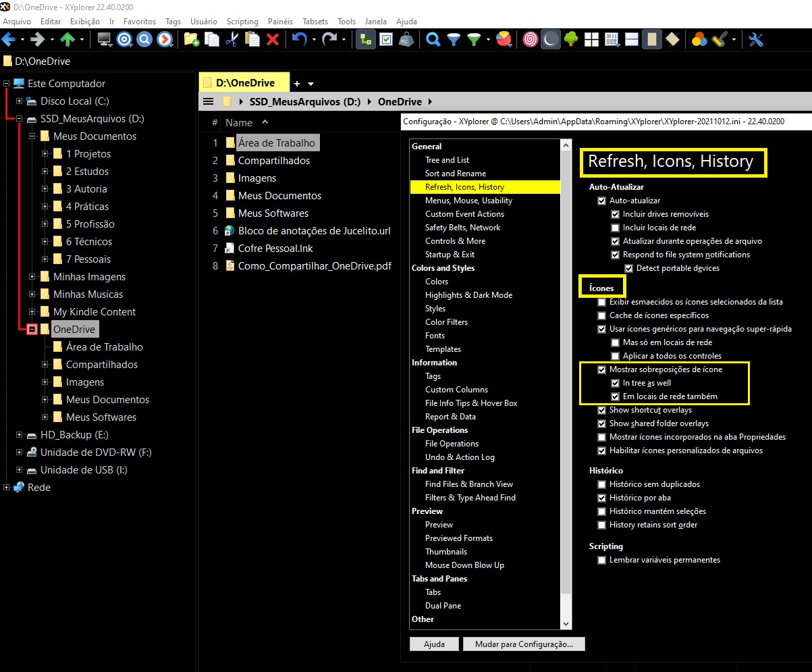Screen dimensions: 812x672
Task: Toggle Histórico sem duplicados checkbox
Action: [x=602, y=484]
